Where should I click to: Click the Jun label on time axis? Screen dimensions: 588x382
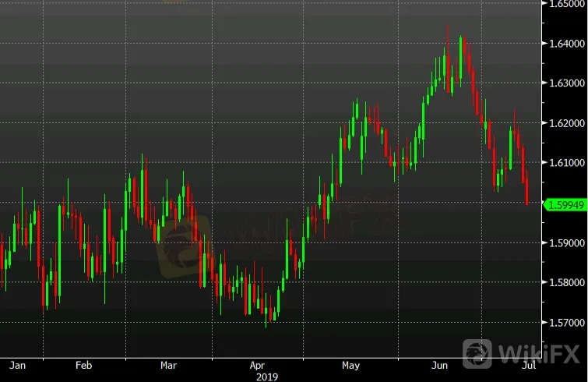pyautogui.click(x=439, y=366)
